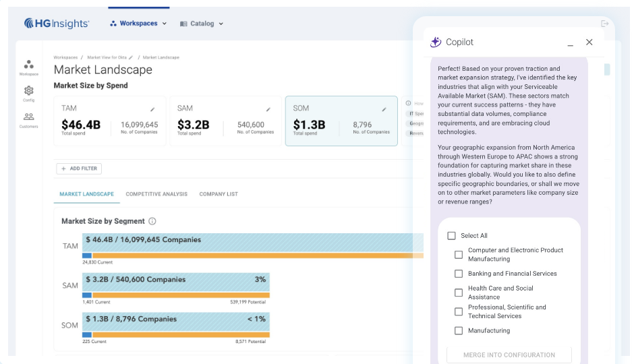The image size is (634, 364).
Task: Check Banking and Financial Services
Action: (459, 274)
